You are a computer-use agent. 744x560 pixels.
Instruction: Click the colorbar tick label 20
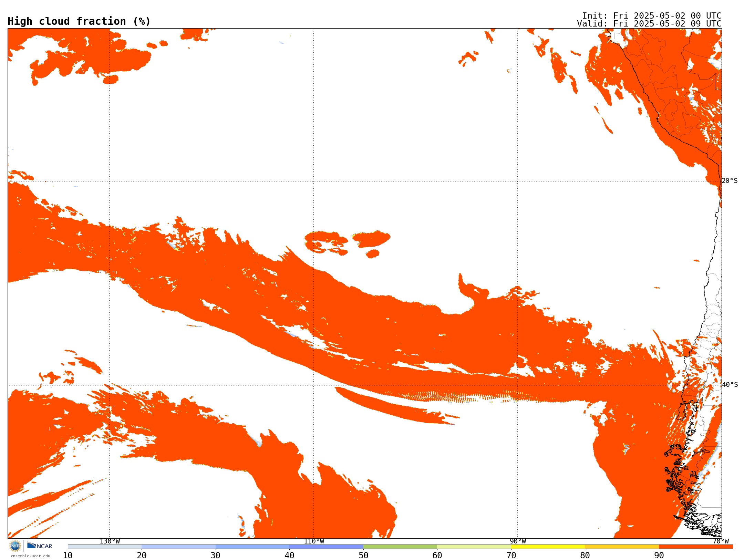coord(142,555)
